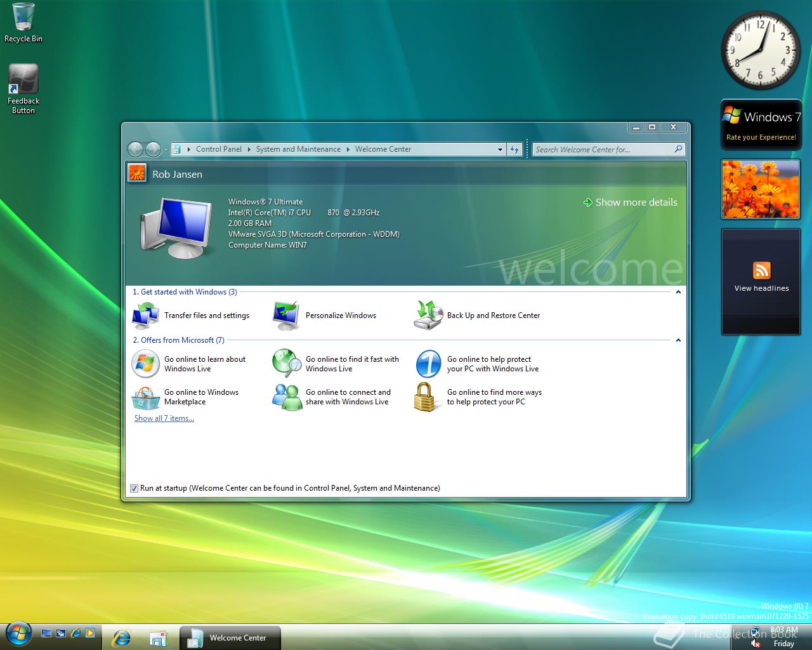The width and height of the screenshot is (812, 650).
Task: Click Show more details link
Action: click(630, 202)
